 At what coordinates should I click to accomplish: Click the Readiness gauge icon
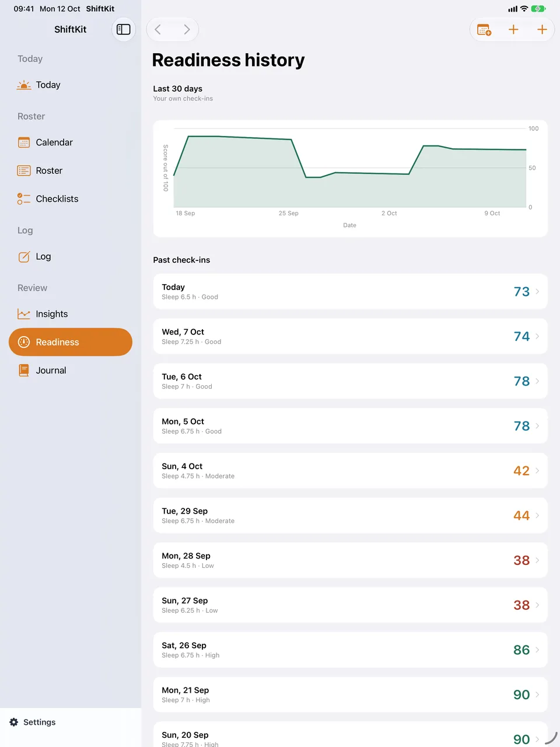click(x=24, y=342)
